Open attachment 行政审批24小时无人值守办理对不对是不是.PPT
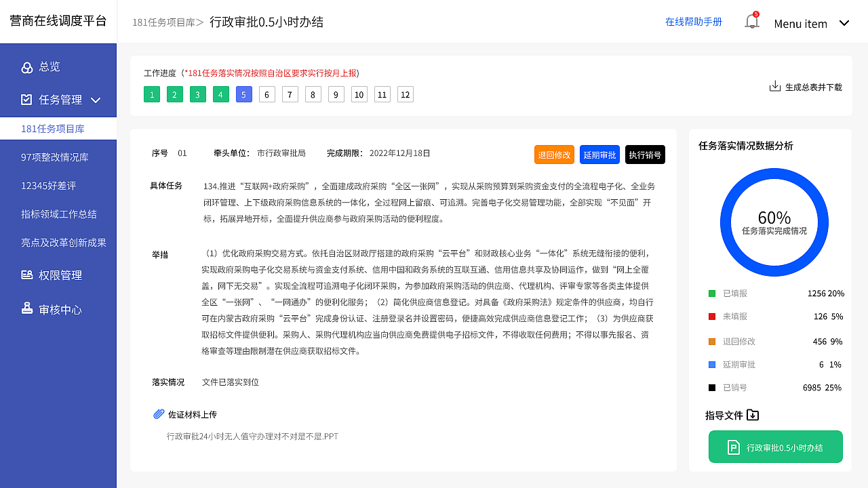This screenshot has height=488, width=868. 252,436
